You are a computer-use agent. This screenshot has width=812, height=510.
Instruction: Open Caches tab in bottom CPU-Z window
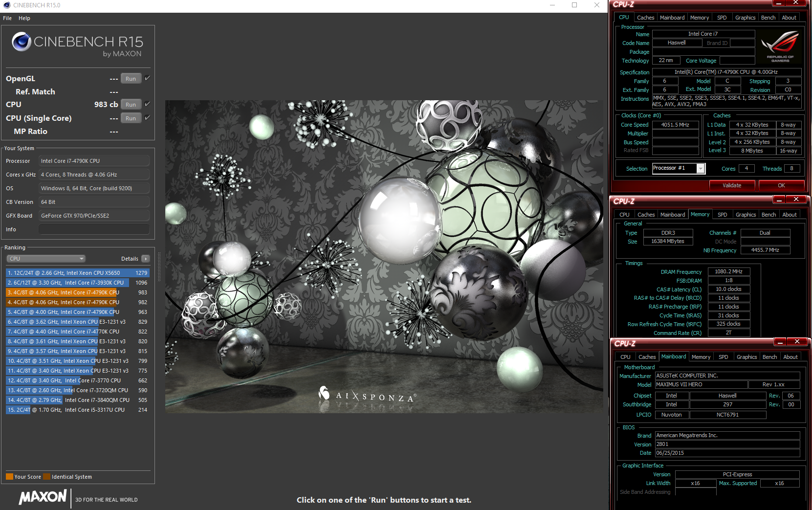(x=647, y=357)
